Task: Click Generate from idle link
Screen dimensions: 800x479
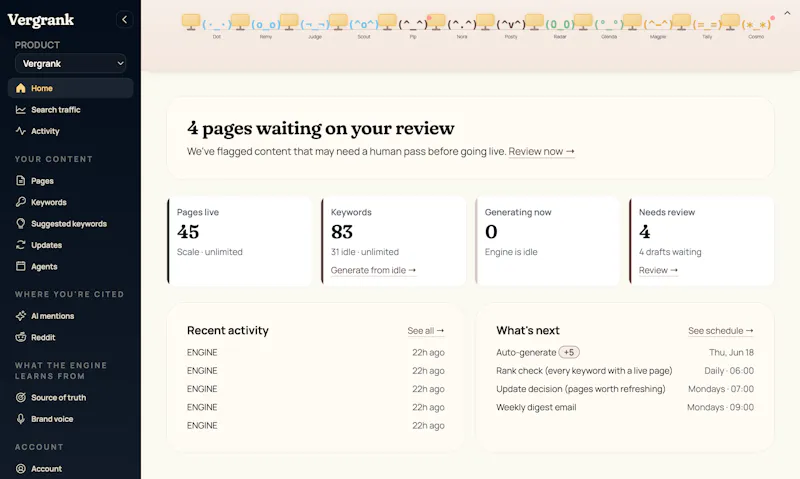Action: [373, 270]
